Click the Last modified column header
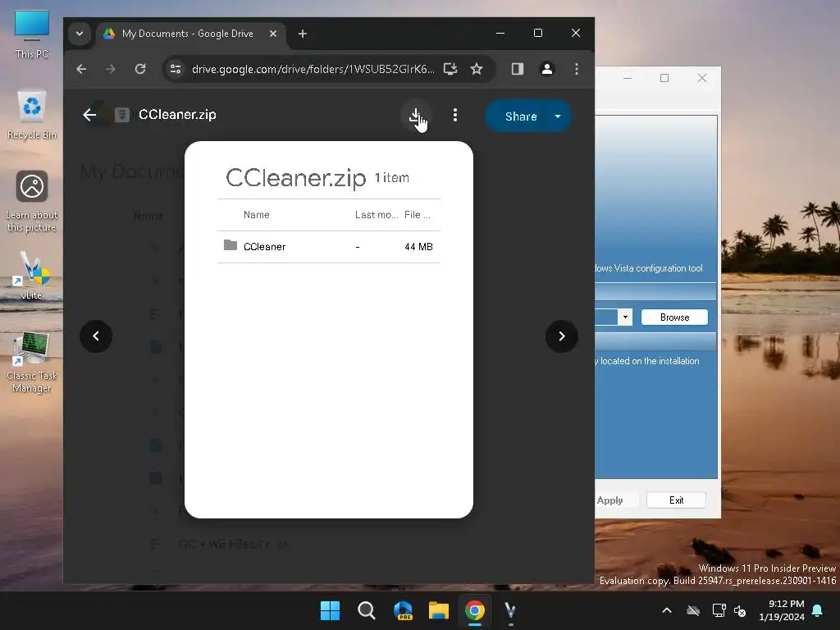 (x=376, y=215)
